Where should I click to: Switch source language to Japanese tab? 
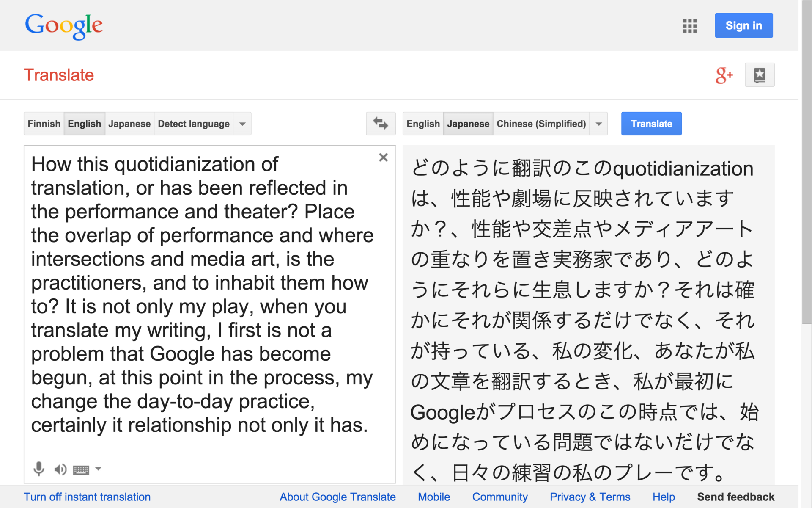pos(129,124)
